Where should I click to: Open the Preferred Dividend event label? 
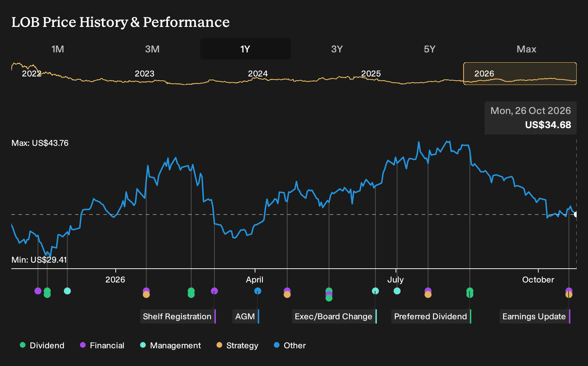pyautogui.click(x=431, y=316)
